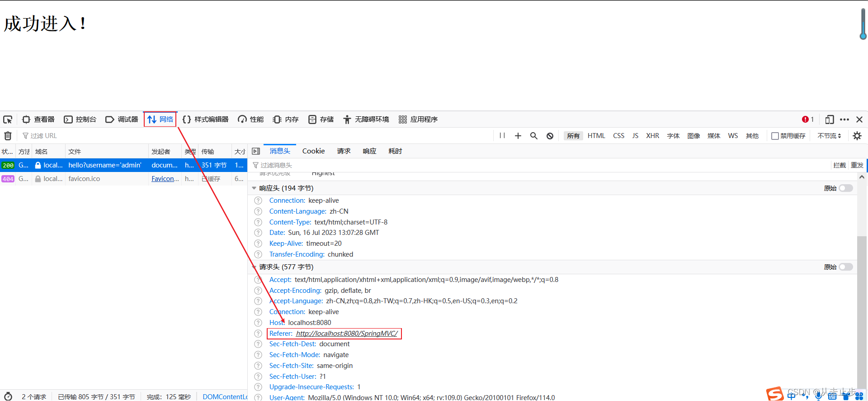Click help icon beside Referer header
Image resolution: width=868 pixels, height=401 pixels.
pos(258,334)
